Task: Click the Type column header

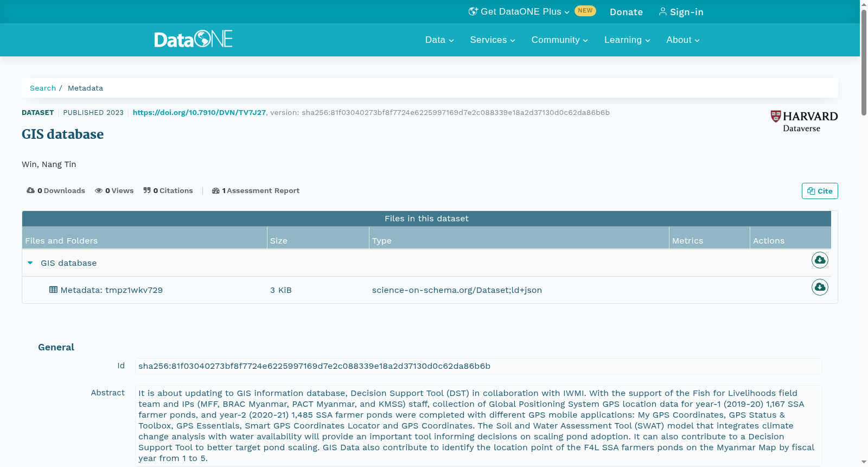Action: [519, 238]
